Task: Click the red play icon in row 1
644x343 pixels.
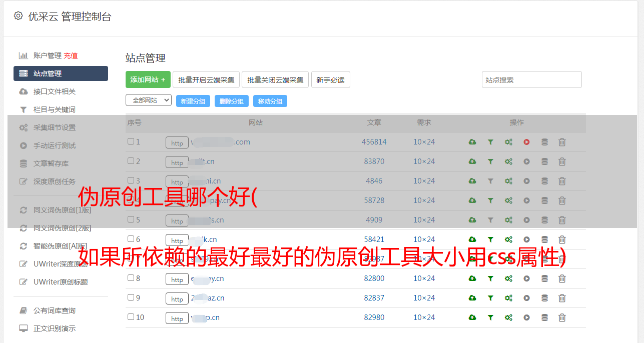Action: coord(526,142)
